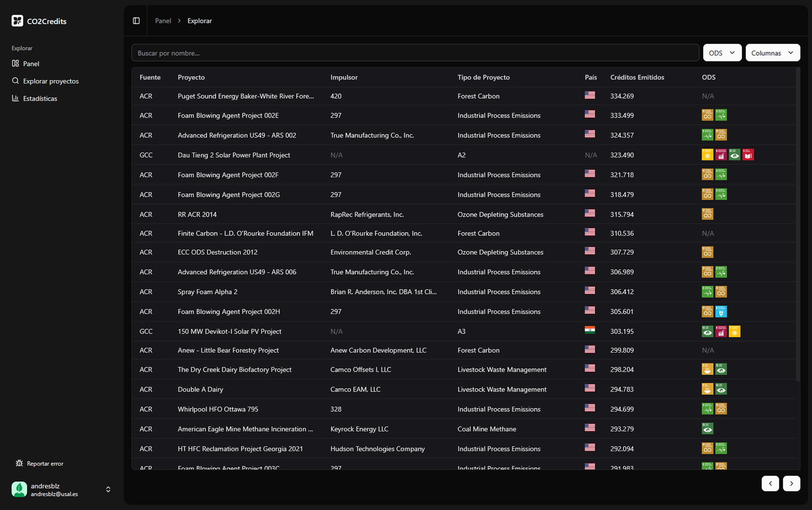Open the Columnas dropdown
Image resolution: width=812 pixels, height=510 pixels.
pos(773,53)
